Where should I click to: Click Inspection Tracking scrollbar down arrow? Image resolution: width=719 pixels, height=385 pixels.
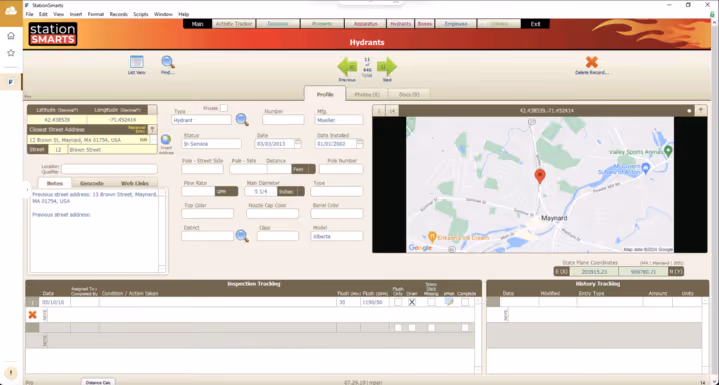point(478,369)
